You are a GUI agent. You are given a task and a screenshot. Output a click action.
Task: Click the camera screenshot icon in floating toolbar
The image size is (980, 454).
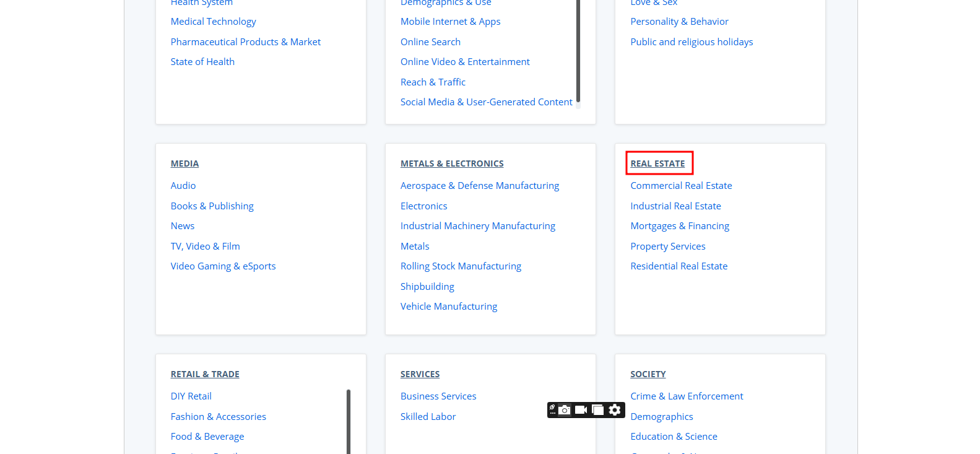pyautogui.click(x=565, y=410)
